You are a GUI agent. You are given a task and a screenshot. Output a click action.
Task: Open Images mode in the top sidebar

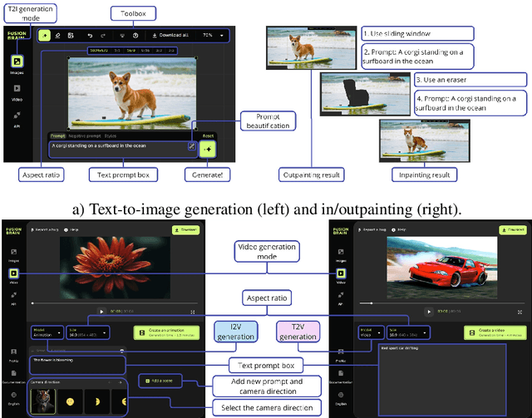16,63
